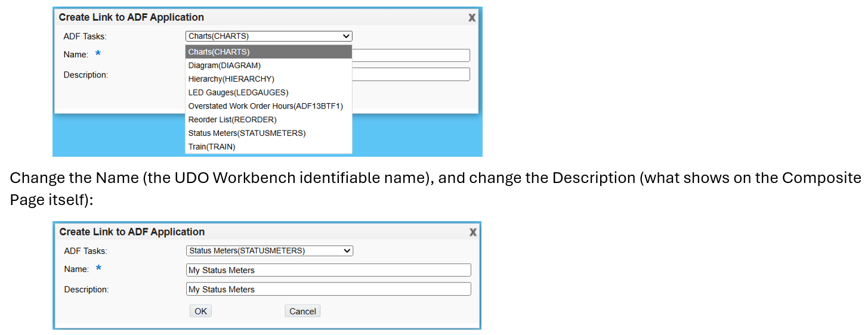Screen dimensions: 868x335
Task: Click the dropdown arrow next to Charts(CHARTS)
Action: pos(347,36)
